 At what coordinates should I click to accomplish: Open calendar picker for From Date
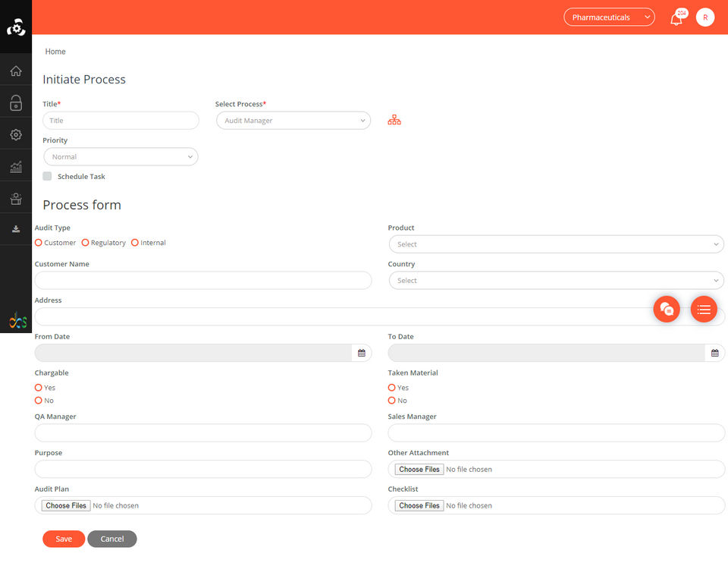pyautogui.click(x=362, y=353)
